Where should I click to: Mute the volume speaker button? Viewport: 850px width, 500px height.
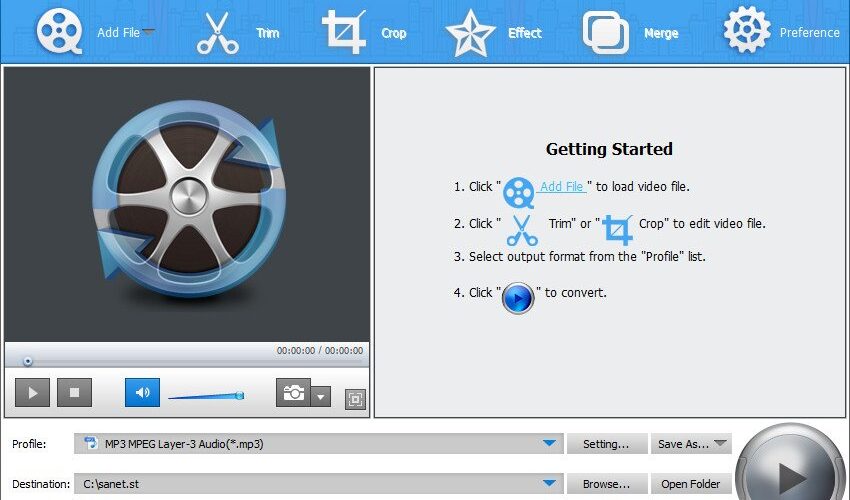(143, 392)
